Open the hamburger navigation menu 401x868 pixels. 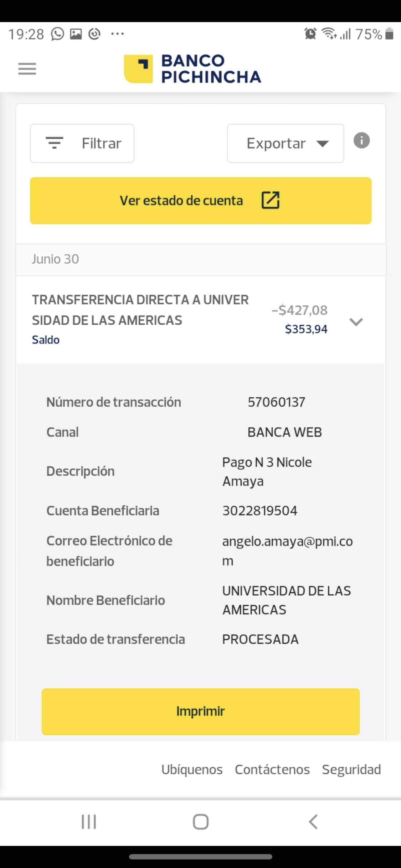coord(27,69)
